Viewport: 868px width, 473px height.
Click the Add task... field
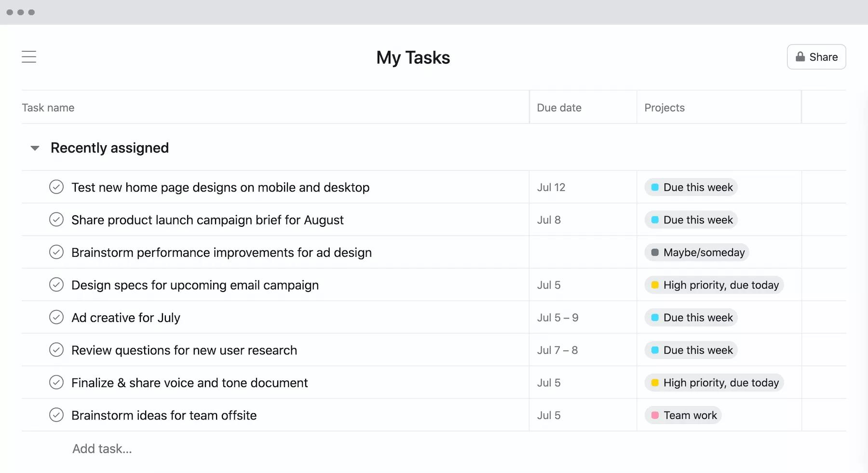pyautogui.click(x=102, y=449)
